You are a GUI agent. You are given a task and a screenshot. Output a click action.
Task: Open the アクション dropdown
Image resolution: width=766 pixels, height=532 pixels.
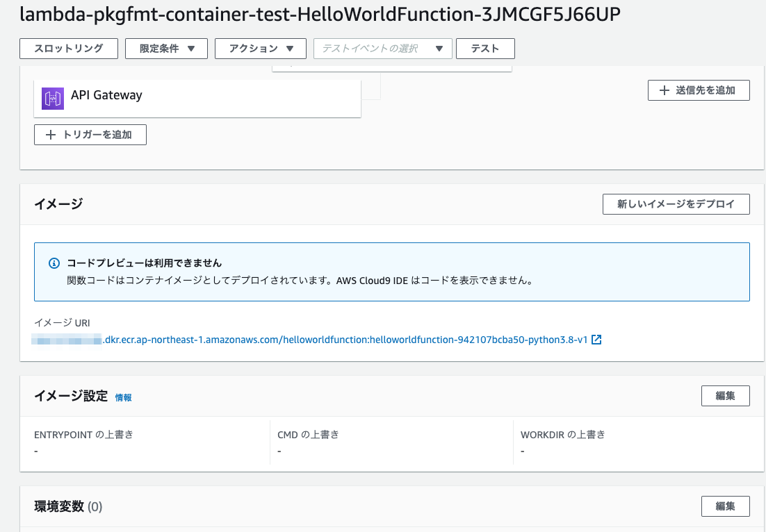[261, 49]
